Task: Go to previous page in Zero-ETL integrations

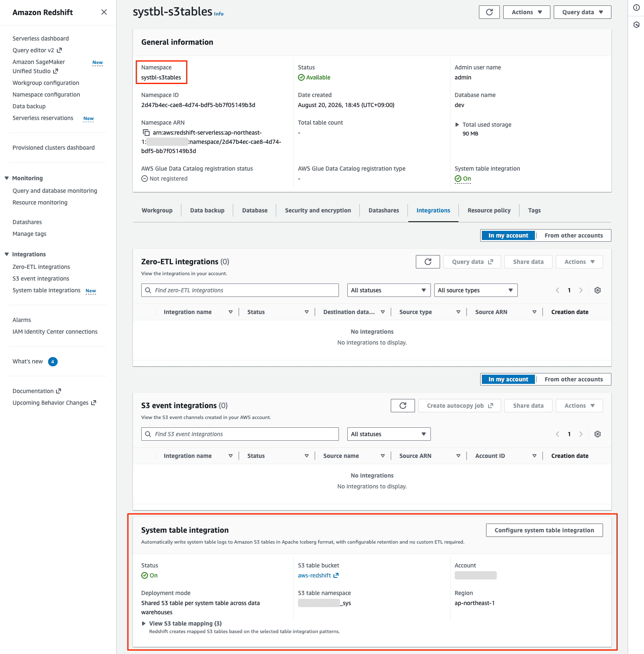Action: click(x=557, y=290)
